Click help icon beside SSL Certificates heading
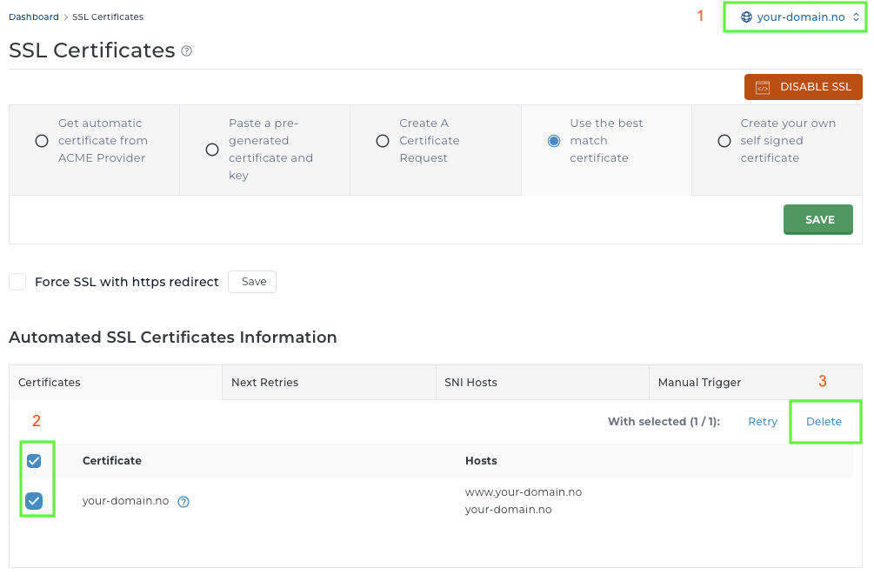Screen dimensions: 874x588 (x=186, y=51)
